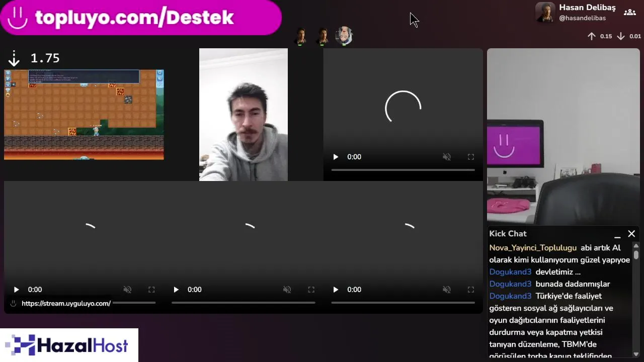Click the upload speed arrow showing 0.15
The width and height of the screenshot is (644, 362).
click(x=592, y=36)
